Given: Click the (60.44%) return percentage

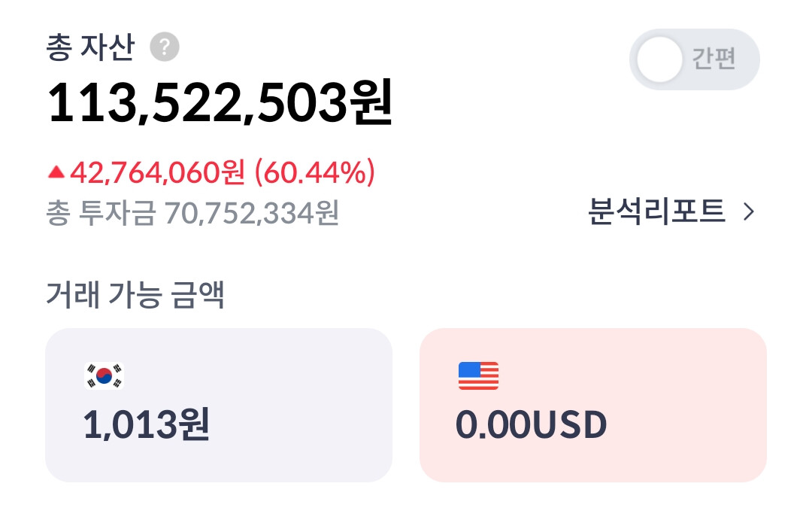Looking at the screenshot, I should 315,172.
